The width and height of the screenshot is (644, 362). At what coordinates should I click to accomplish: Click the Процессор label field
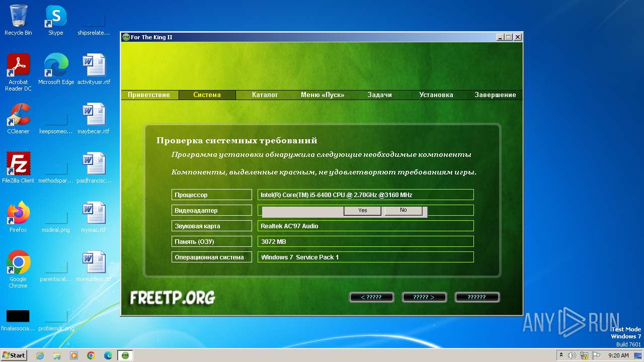(x=212, y=195)
